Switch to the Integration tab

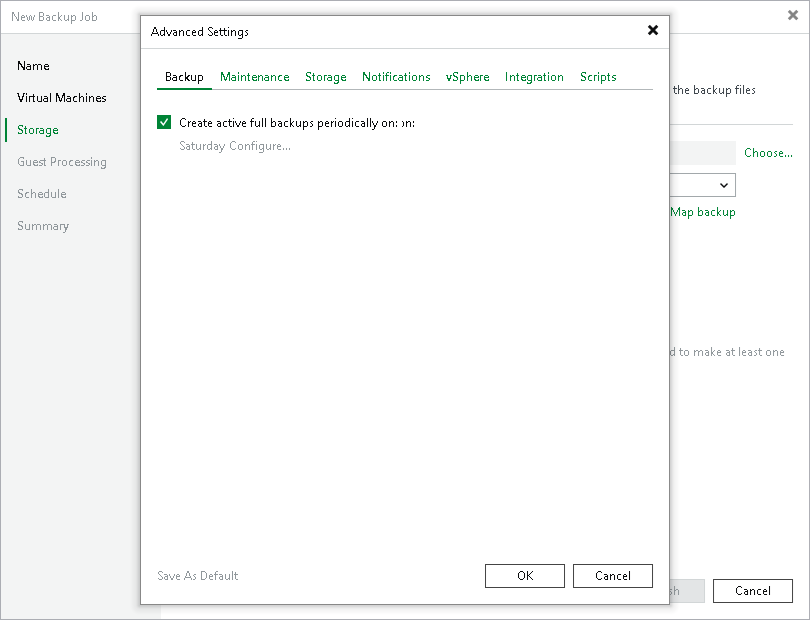click(534, 77)
